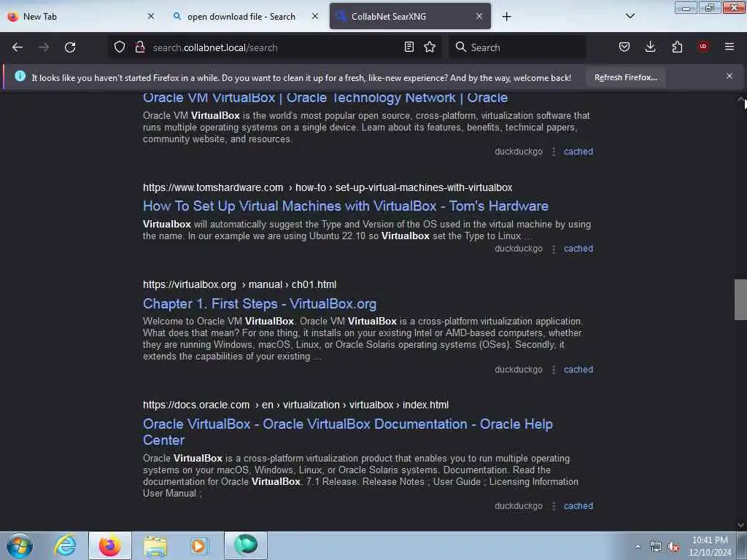Open the Extensions puzzle icon
This screenshot has height=560, width=747.
coord(677,47)
